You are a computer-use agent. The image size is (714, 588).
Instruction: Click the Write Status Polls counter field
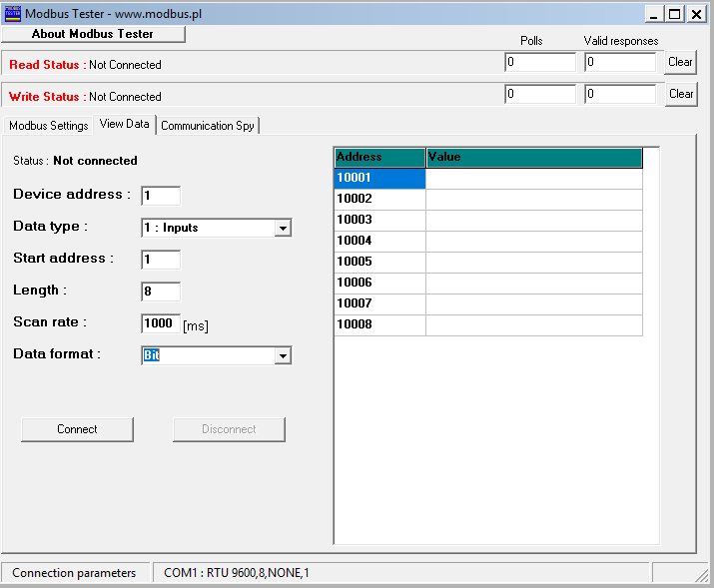click(x=540, y=94)
